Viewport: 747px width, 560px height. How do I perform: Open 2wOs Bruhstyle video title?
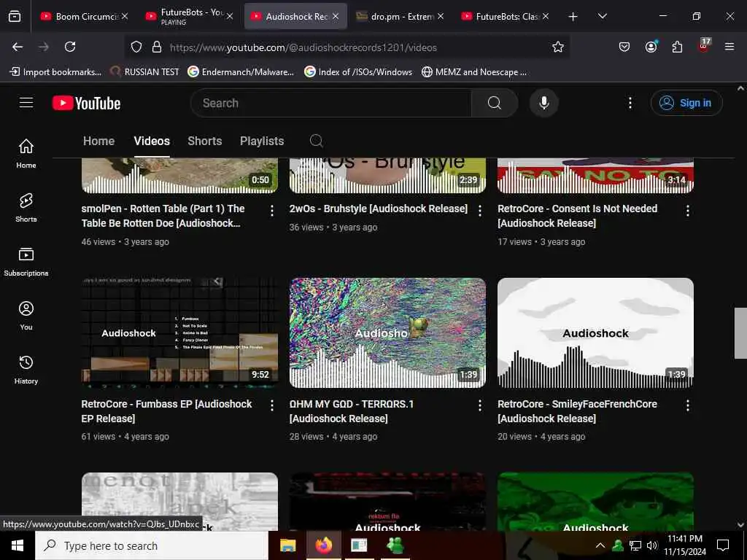379,209
